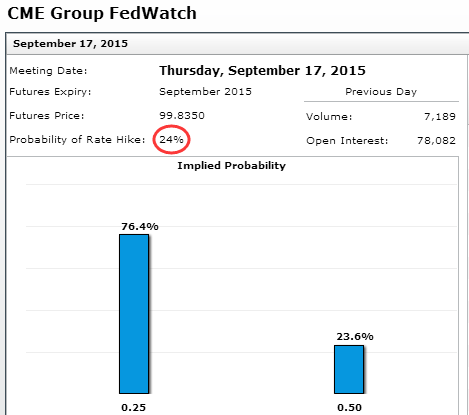Click the 'Volume:' label
Viewport: 469px width, 415px height.
[329, 117]
